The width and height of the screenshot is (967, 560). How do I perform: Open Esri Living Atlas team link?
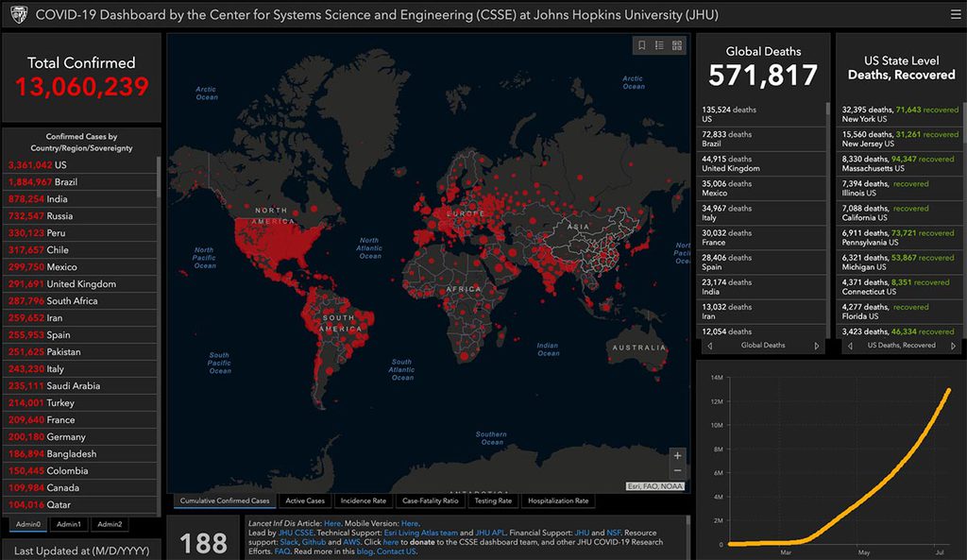point(420,533)
